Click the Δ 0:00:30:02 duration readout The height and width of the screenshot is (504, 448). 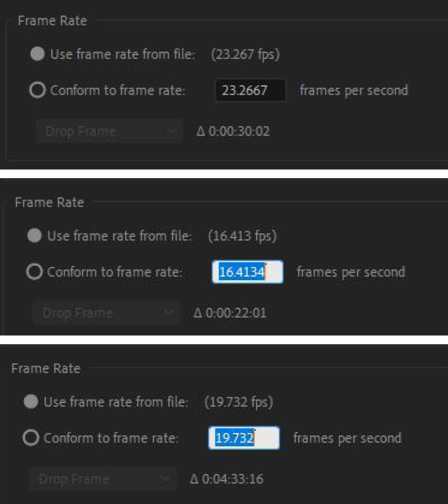(x=234, y=131)
